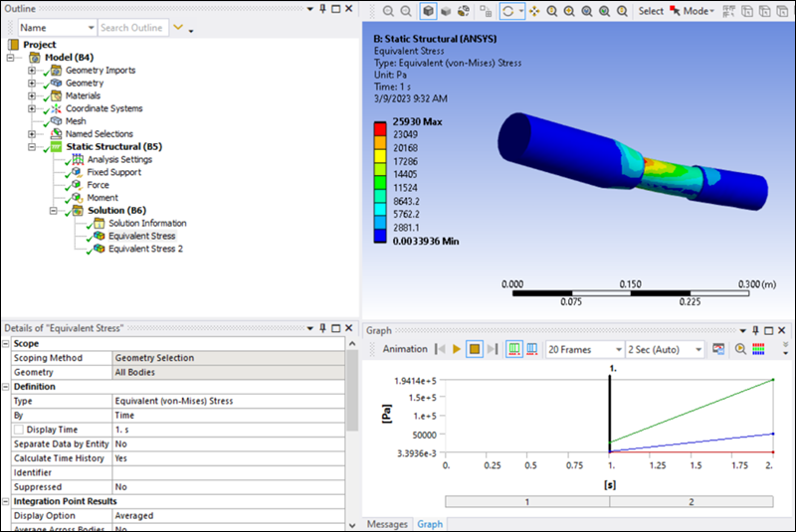Export animation video file icon
Viewport: 796px width, 532px height.
pos(718,349)
